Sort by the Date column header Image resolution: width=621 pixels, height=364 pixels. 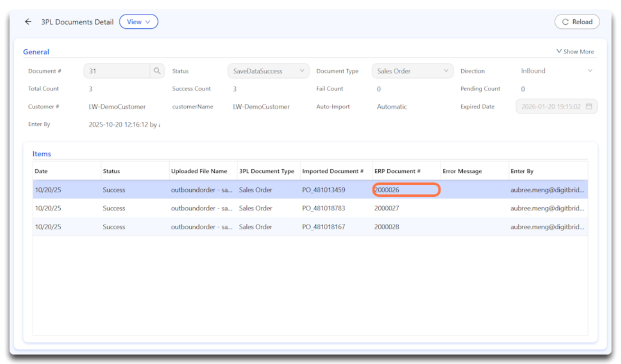pyautogui.click(x=41, y=171)
